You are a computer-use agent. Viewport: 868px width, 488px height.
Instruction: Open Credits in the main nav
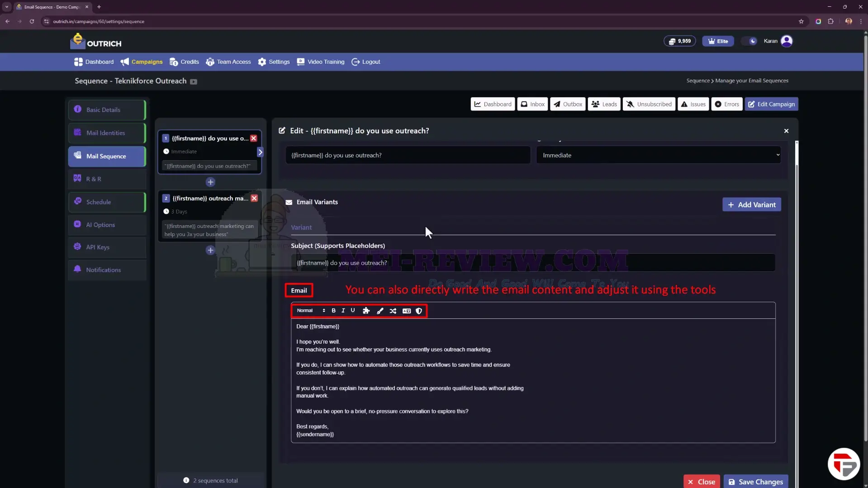click(x=184, y=62)
